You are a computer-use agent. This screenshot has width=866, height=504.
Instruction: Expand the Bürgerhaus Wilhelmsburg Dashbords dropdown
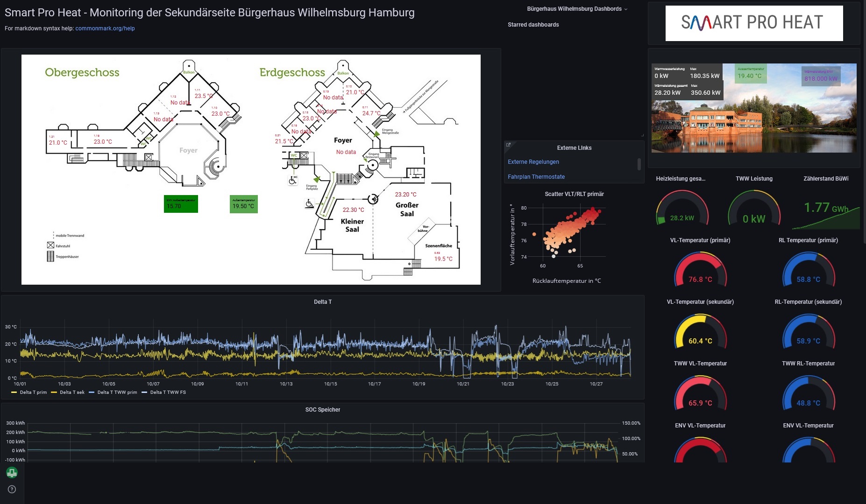click(577, 9)
